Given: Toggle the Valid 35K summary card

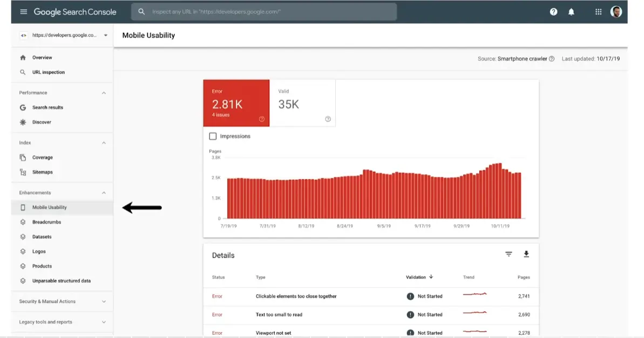Looking at the screenshot, I should pos(302,103).
